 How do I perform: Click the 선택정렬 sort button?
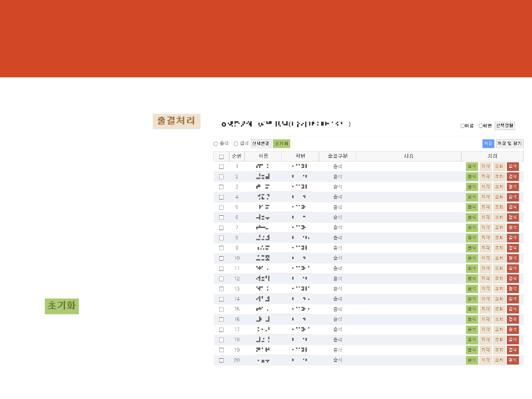[x=505, y=126]
